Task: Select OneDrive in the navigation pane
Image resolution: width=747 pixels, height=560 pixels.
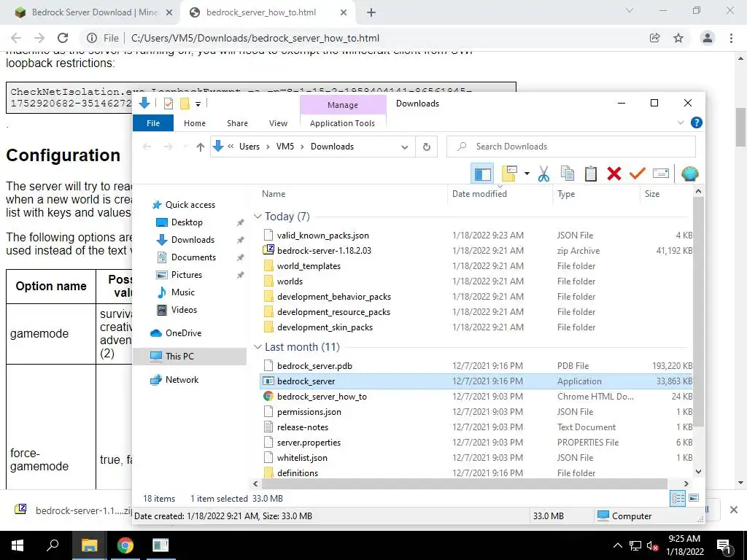Action: pos(183,333)
